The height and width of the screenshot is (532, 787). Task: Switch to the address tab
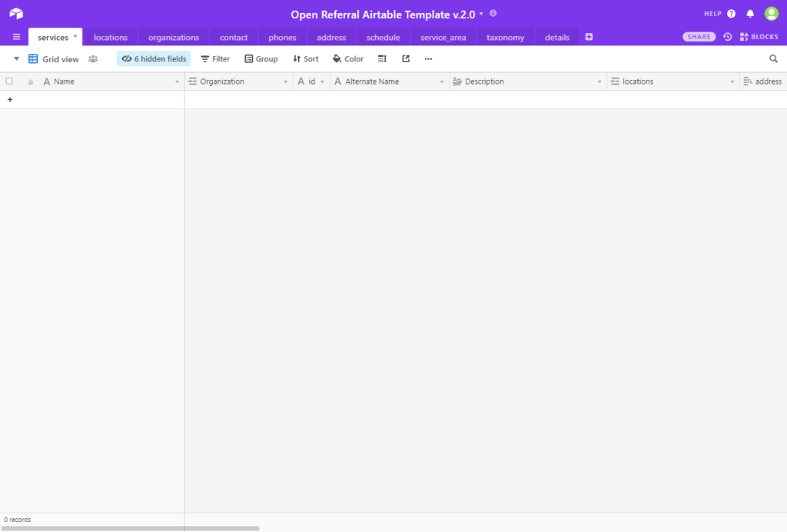click(331, 37)
